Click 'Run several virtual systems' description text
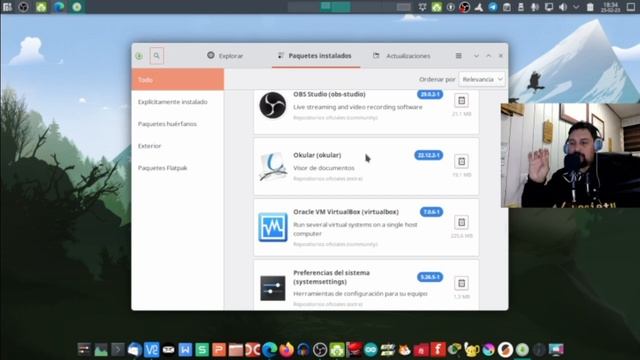This screenshot has width=640, height=360. tap(355, 229)
